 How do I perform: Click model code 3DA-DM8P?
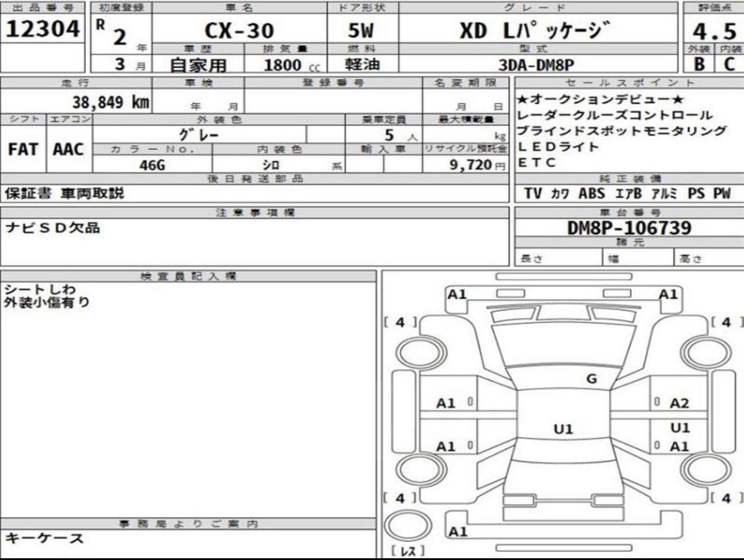coord(538,64)
